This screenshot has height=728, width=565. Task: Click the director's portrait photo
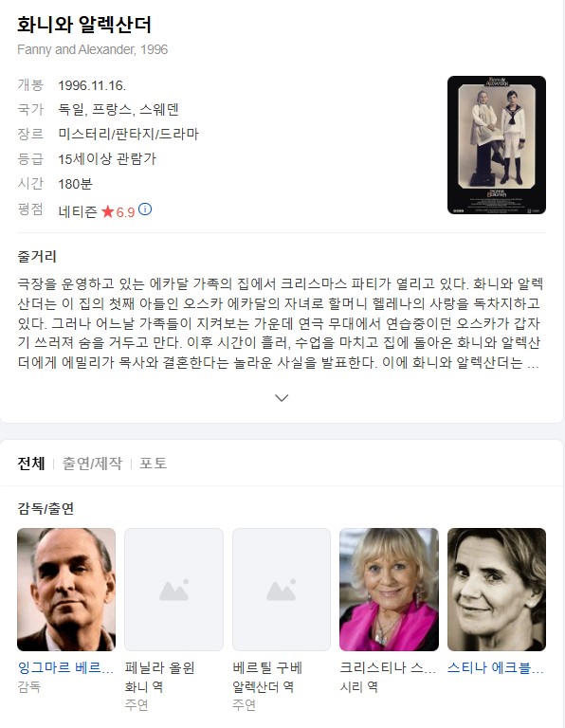[x=66, y=590]
